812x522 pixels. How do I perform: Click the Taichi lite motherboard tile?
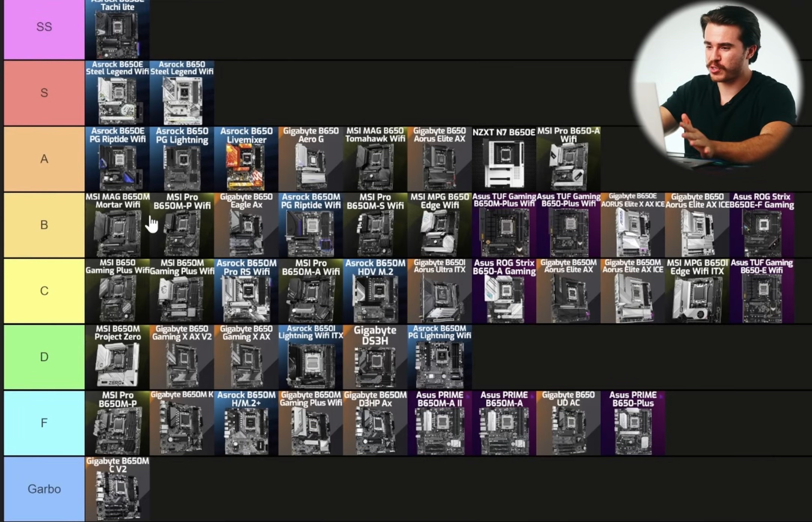click(x=117, y=29)
